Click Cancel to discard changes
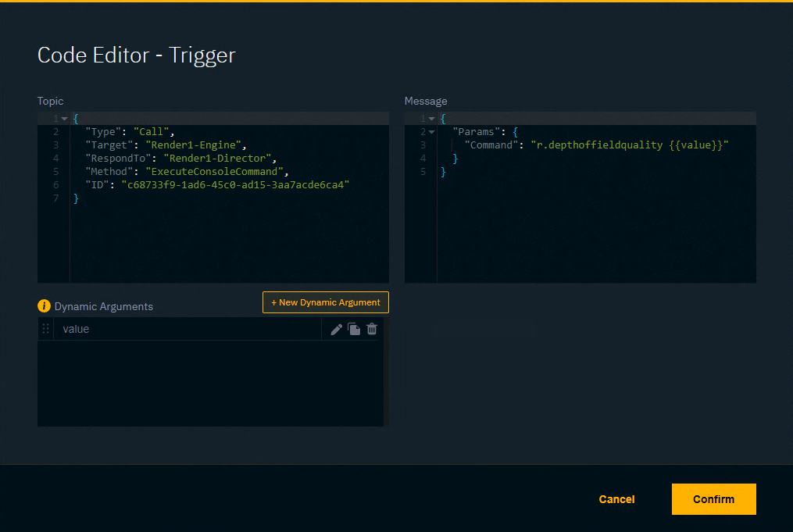 tap(616, 499)
